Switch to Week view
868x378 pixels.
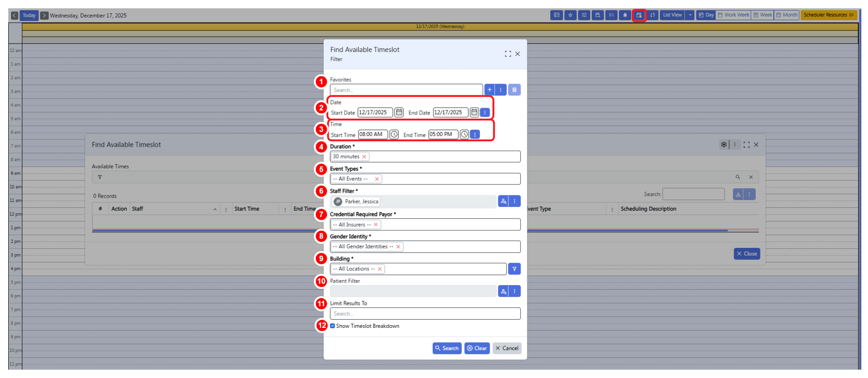click(763, 15)
